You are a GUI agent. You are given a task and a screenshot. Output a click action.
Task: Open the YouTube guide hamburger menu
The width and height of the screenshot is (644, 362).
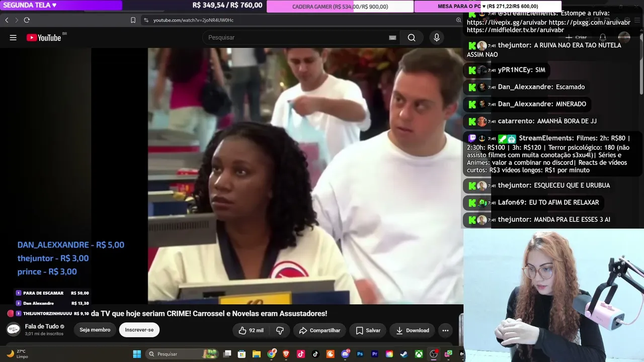(x=13, y=38)
